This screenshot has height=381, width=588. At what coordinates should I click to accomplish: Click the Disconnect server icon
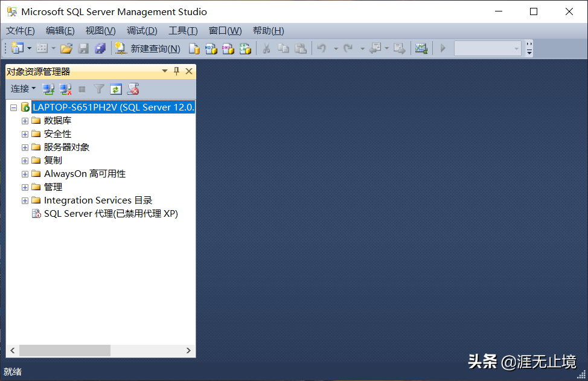[65, 89]
